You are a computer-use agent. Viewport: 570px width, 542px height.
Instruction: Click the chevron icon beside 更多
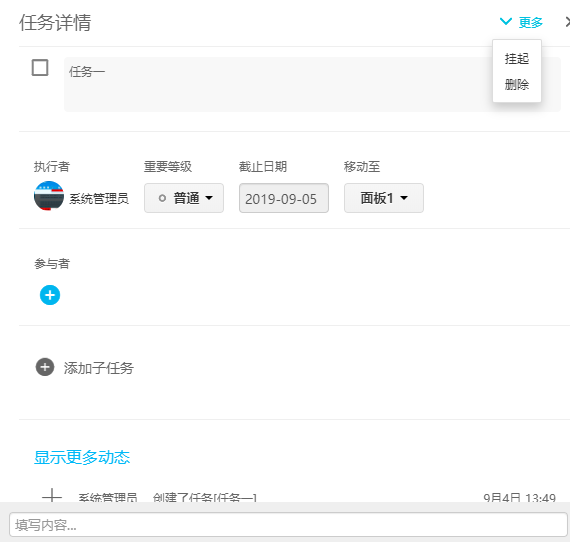click(x=506, y=21)
